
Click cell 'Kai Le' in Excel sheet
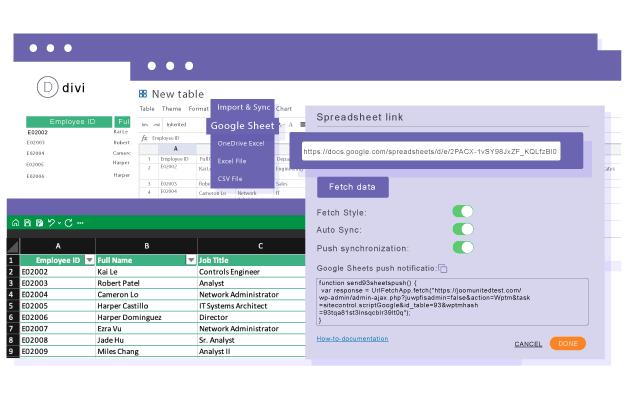(x=146, y=272)
